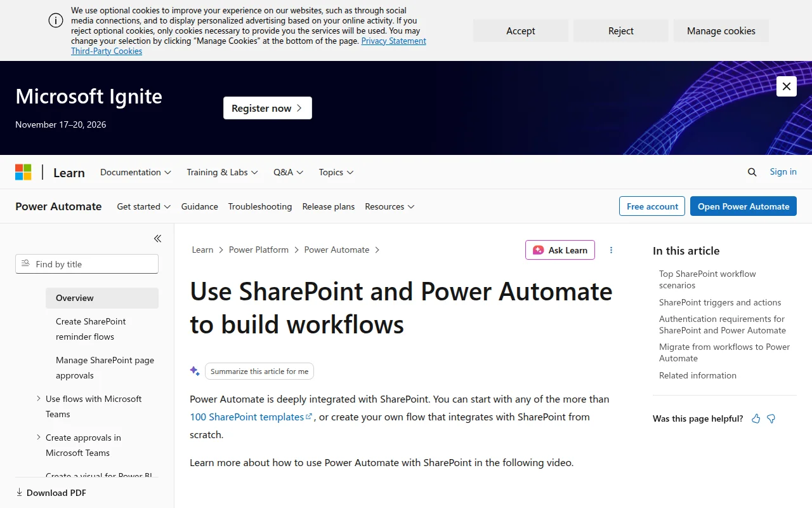Click Power Automate breadcrumb link
The height and width of the screenshot is (508, 812).
pos(337,250)
